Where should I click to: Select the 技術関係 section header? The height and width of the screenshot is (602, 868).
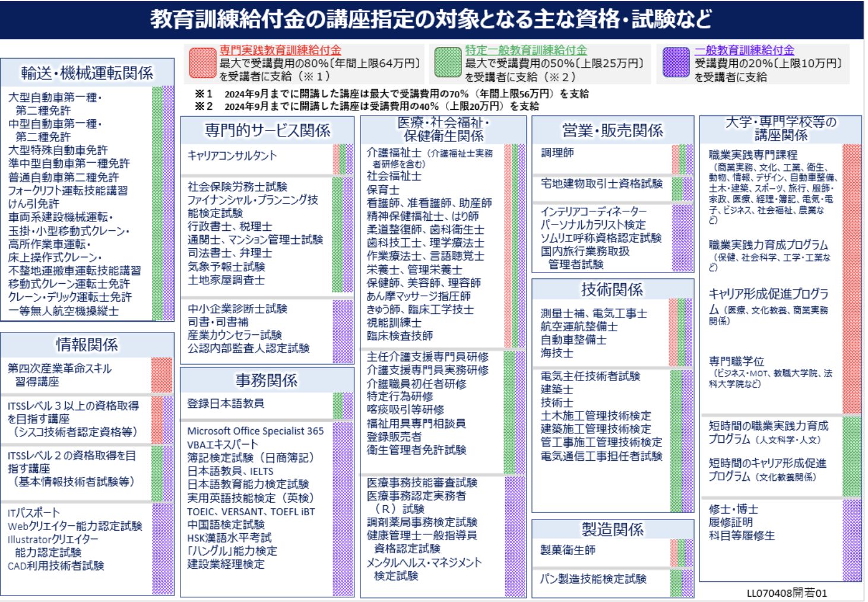click(612, 290)
